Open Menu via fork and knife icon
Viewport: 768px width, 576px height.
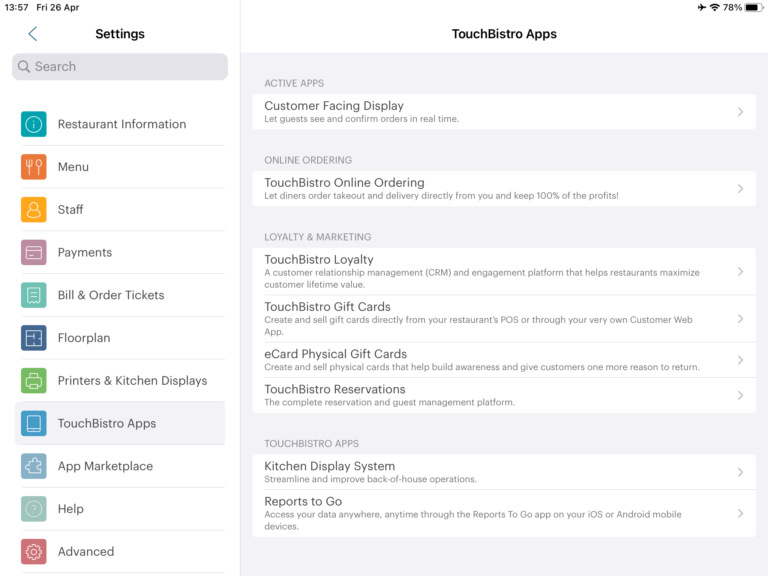(x=34, y=167)
